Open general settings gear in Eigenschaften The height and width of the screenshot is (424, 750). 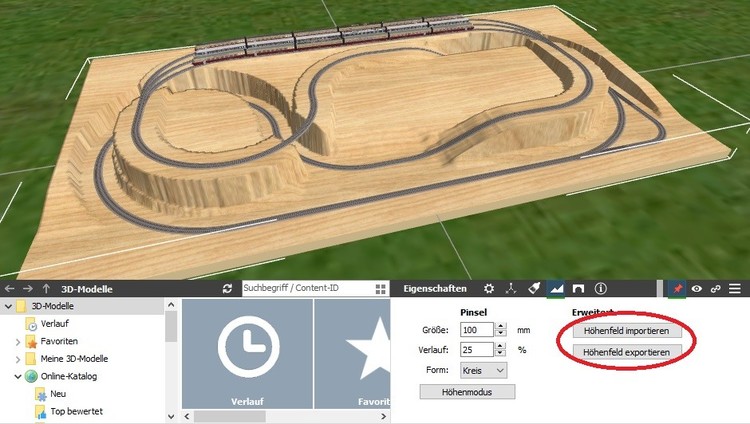click(x=488, y=289)
